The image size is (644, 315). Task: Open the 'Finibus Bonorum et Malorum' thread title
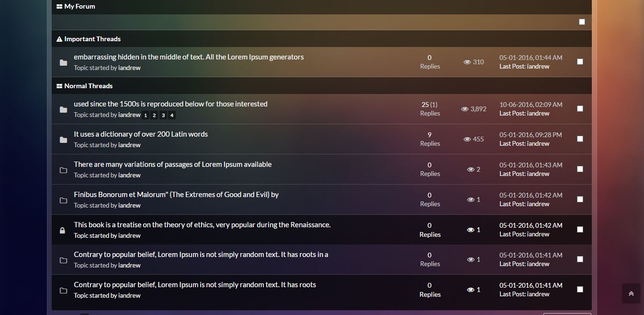[176, 195]
